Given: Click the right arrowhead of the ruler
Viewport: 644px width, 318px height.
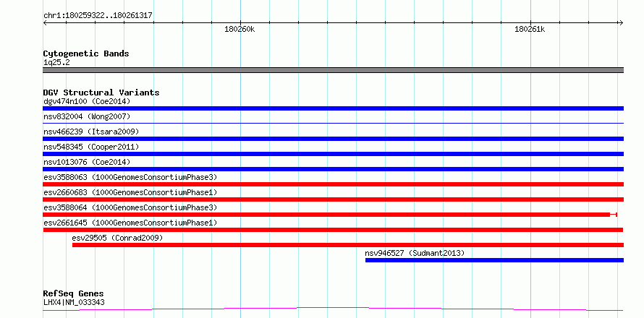Looking at the screenshot, I should click(x=621, y=22).
